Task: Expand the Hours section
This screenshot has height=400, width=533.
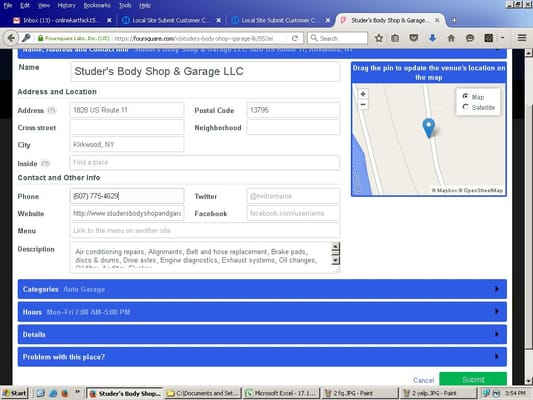Action: point(262,312)
